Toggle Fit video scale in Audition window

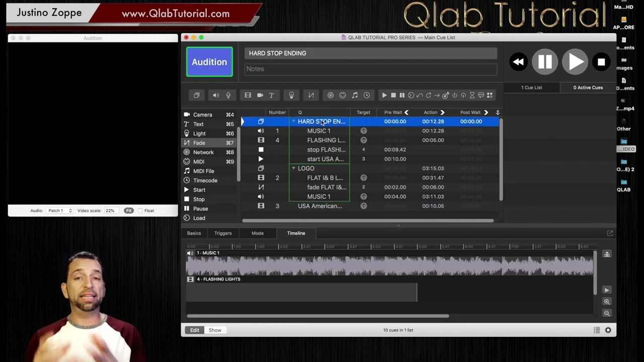coord(129,211)
